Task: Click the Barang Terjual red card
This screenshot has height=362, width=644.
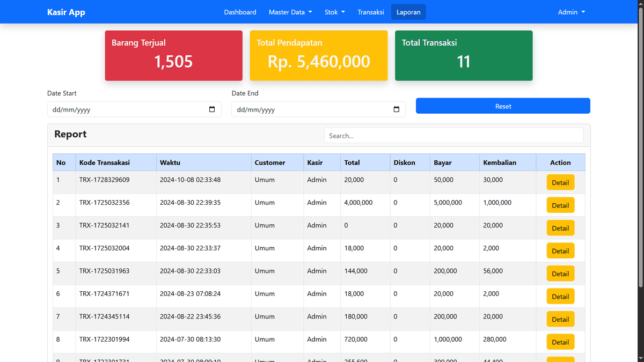Action: coord(174,56)
